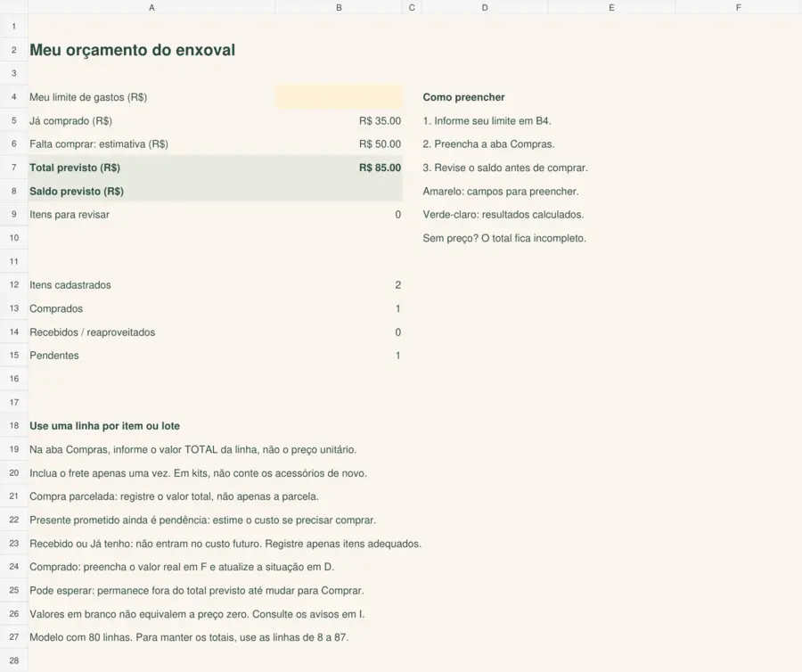Select row 7 header number
The image size is (802, 672).
(x=13, y=168)
